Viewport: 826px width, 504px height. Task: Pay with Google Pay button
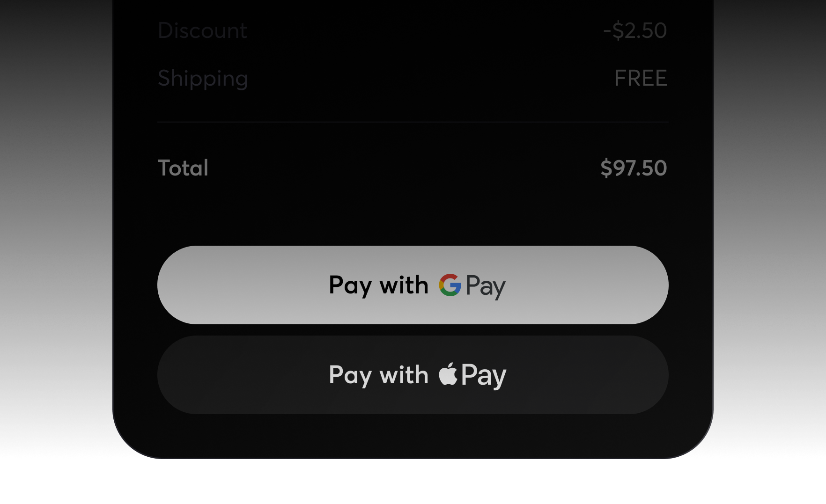[413, 285]
